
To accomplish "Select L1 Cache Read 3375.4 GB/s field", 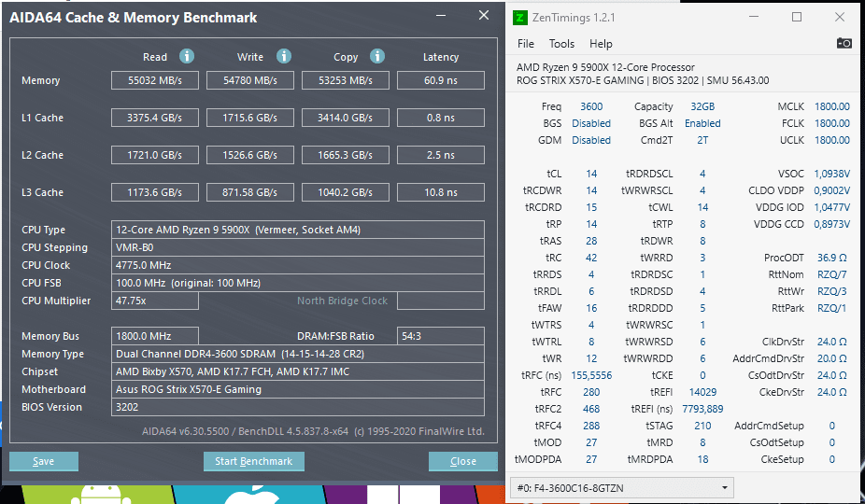I will coord(155,118).
